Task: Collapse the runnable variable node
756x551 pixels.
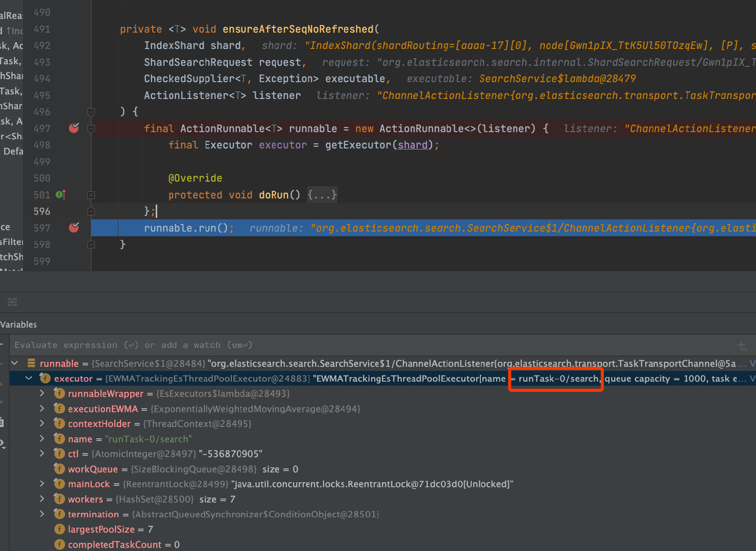Action: click(x=15, y=363)
